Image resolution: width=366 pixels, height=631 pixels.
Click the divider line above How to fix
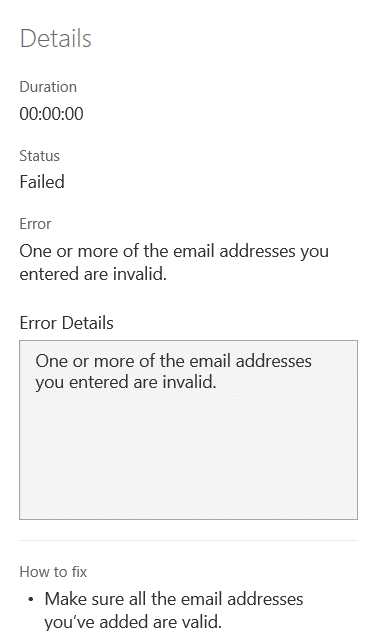coord(188,540)
